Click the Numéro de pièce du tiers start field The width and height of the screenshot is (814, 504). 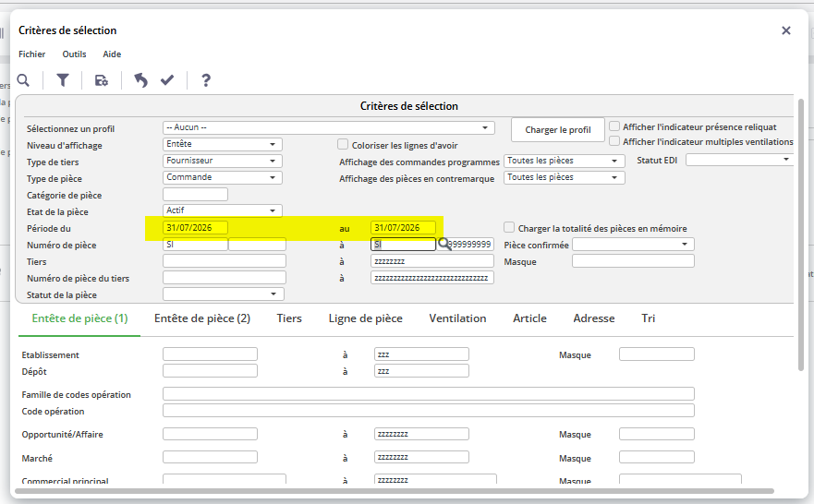tap(225, 278)
